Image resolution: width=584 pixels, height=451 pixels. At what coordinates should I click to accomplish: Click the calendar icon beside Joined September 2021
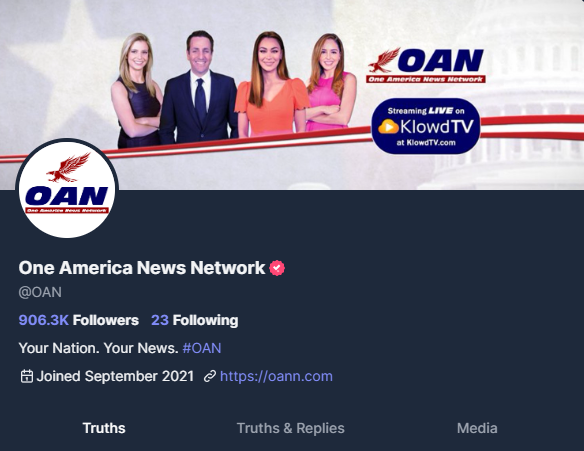[x=26, y=376]
